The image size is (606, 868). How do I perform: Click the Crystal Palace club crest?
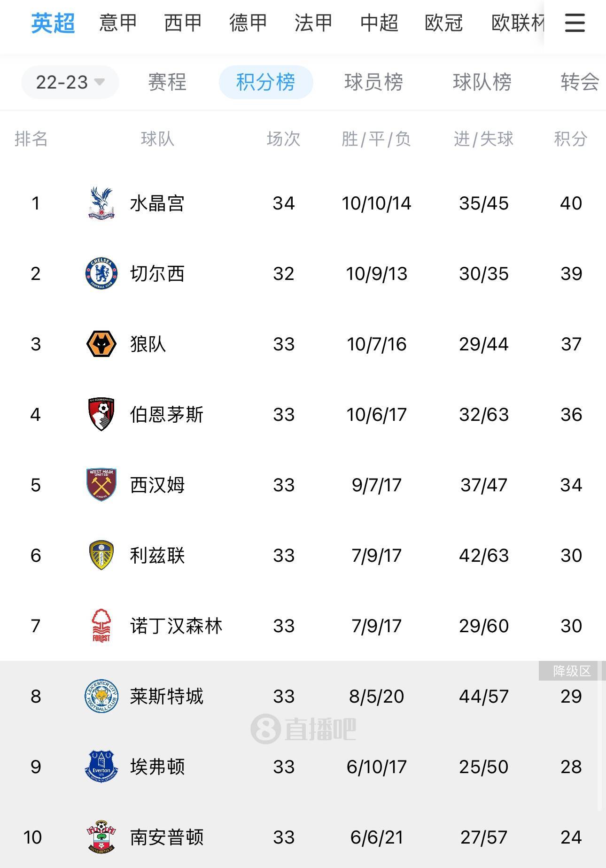101,203
